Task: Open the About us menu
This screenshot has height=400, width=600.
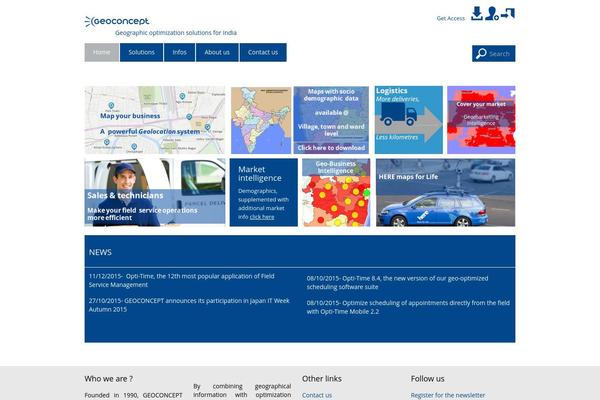Action: click(x=217, y=52)
